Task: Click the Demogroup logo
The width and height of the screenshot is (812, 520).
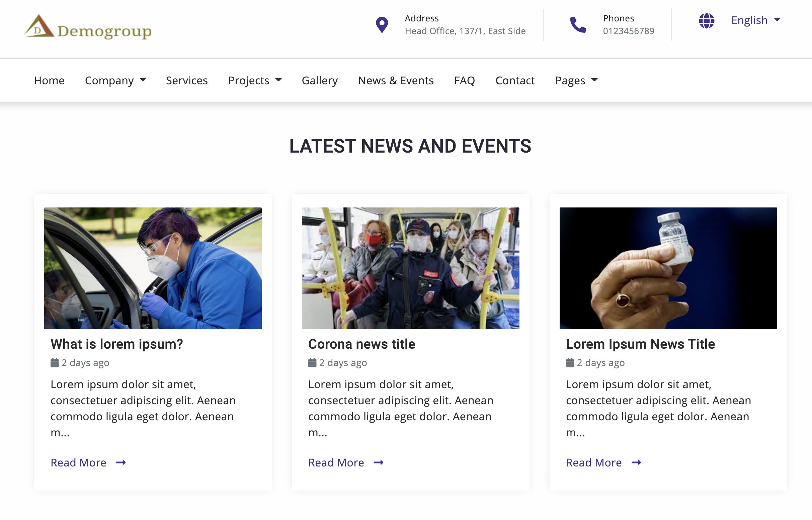Action: click(88, 26)
